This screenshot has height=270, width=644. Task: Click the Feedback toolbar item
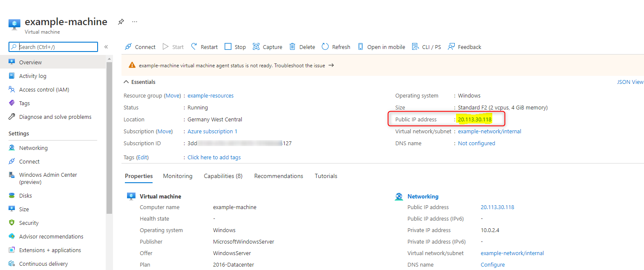[x=465, y=47]
